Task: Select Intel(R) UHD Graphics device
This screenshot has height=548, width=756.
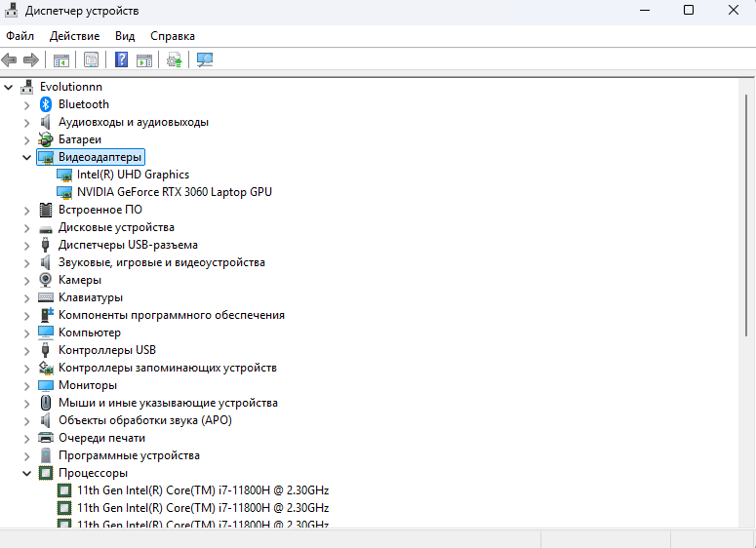Action: [x=133, y=175]
